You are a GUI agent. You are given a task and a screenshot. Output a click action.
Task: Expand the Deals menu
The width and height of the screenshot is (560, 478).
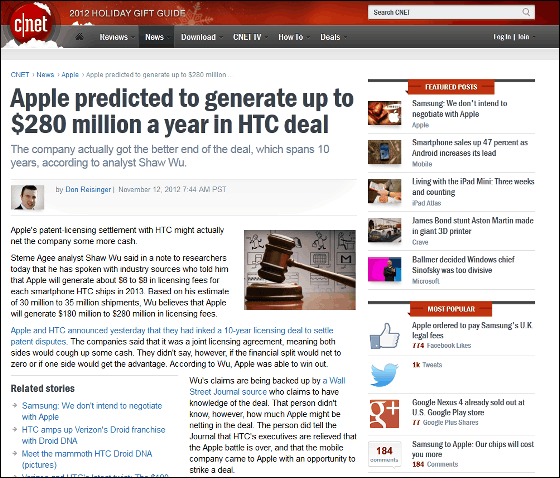point(333,37)
